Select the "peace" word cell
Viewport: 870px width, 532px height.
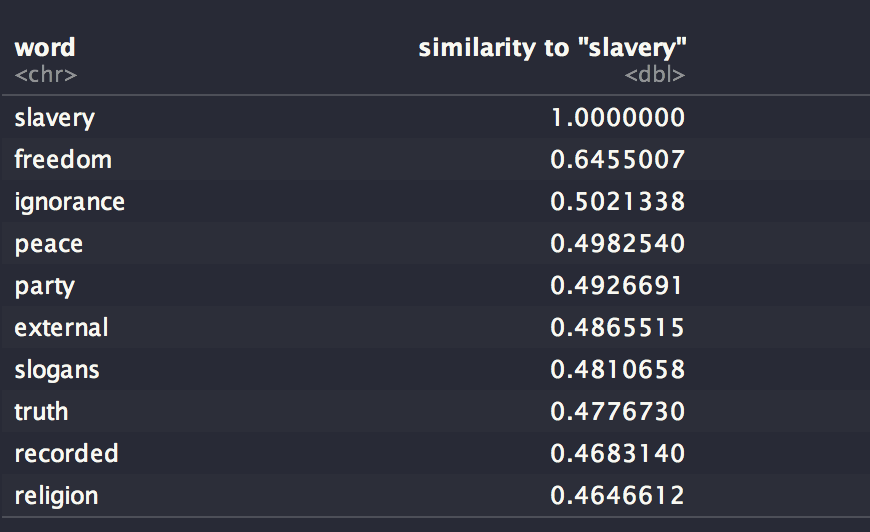tap(48, 244)
